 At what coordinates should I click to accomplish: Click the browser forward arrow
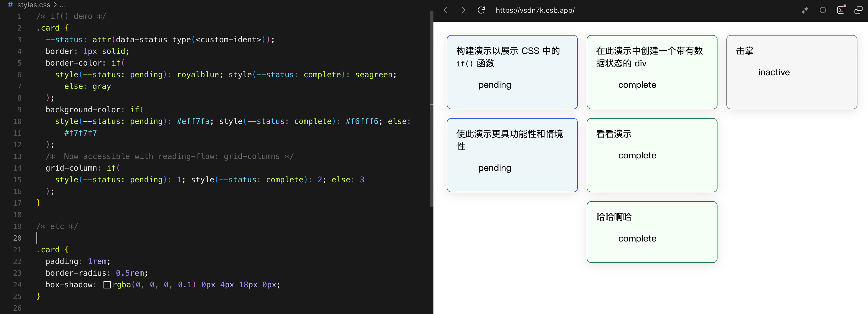click(x=463, y=10)
